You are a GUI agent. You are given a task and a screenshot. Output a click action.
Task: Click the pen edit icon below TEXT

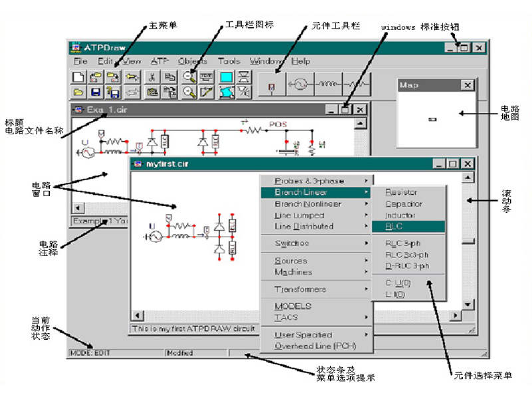point(206,92)
